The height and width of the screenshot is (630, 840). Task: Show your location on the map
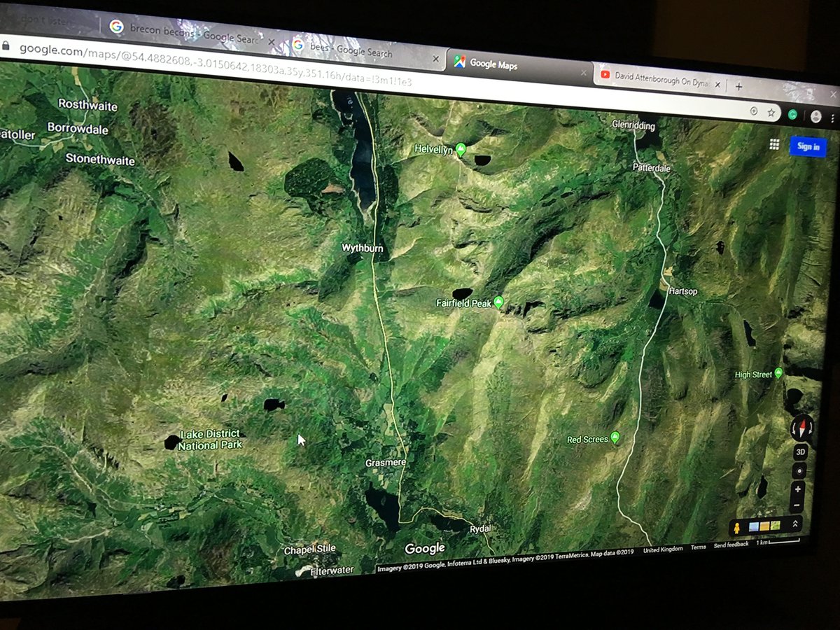pyautogui.click(x=799, y=470)
